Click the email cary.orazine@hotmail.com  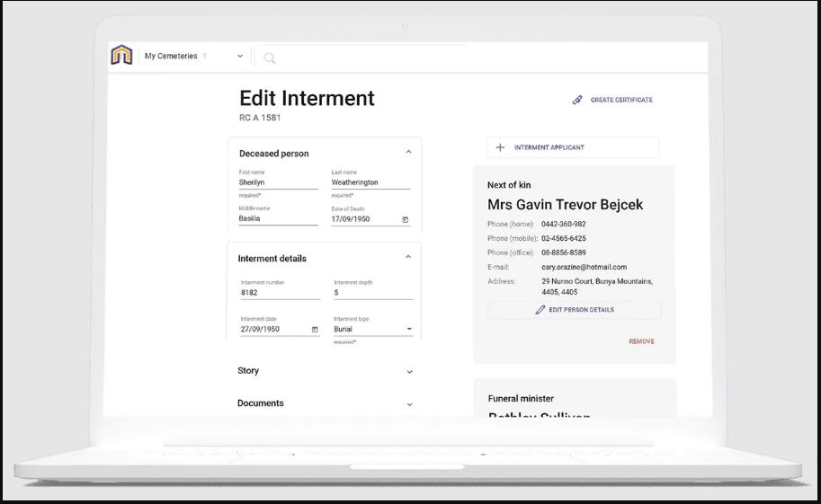click(x=584, y=267)
